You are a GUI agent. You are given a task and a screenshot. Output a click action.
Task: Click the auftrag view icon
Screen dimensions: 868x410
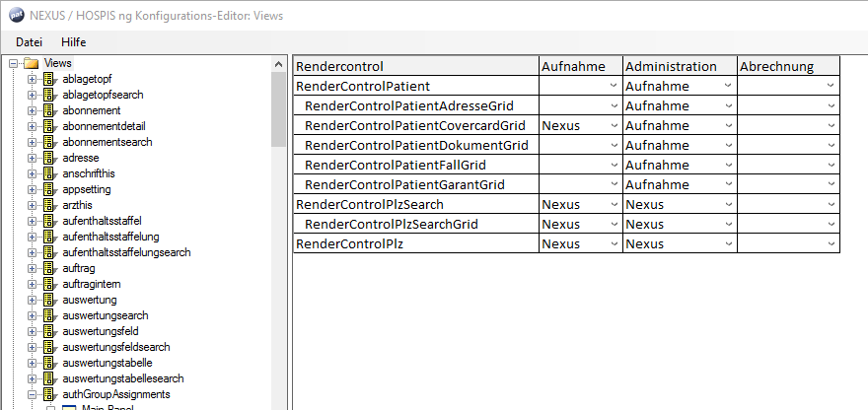tap(48, 268)
